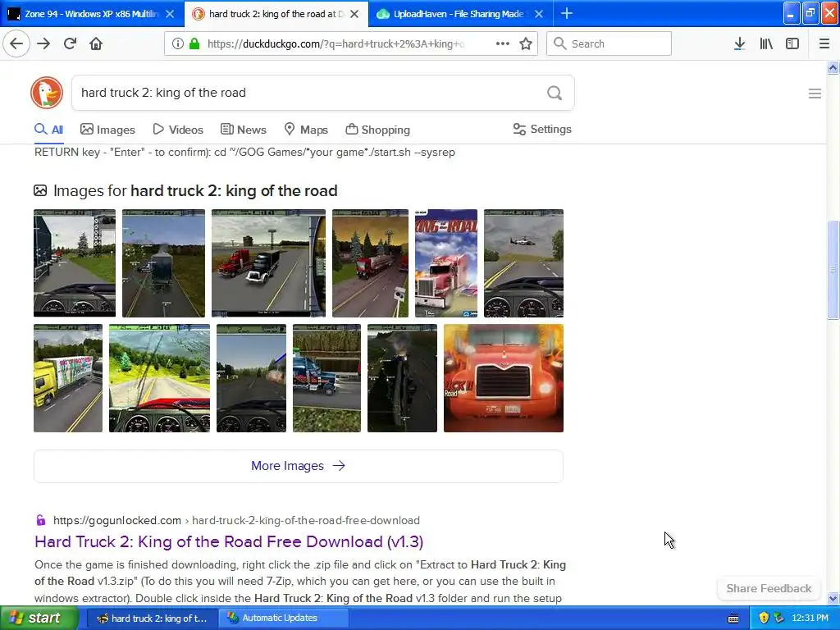This screenshot has width=840, height=630.
Task: Select the All results tab
Action: pyautogui.click(x=48, y=130)
